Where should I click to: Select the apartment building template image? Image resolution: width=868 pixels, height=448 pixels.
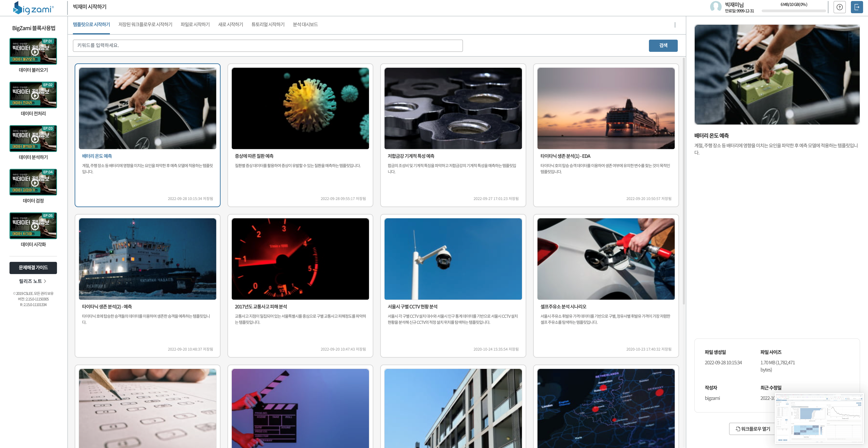[453, 408]
